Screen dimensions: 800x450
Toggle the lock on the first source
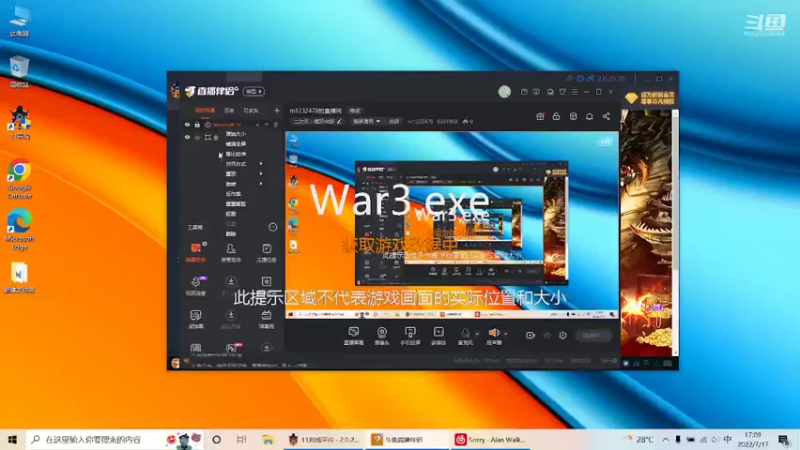pos(197,124)
